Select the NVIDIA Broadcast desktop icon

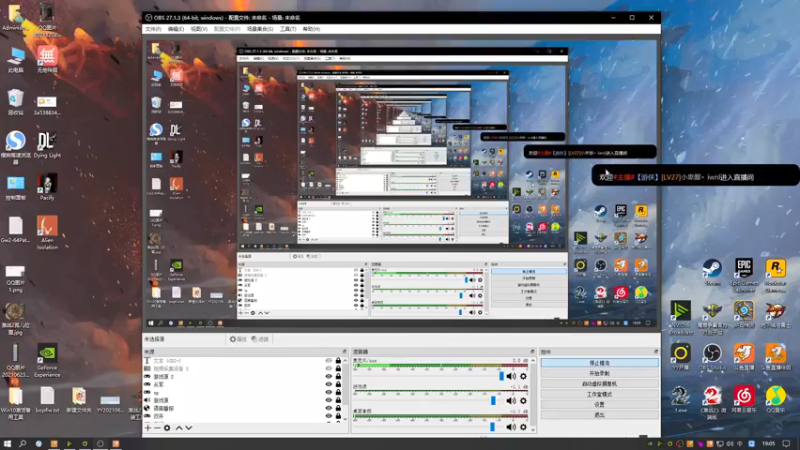681,317
